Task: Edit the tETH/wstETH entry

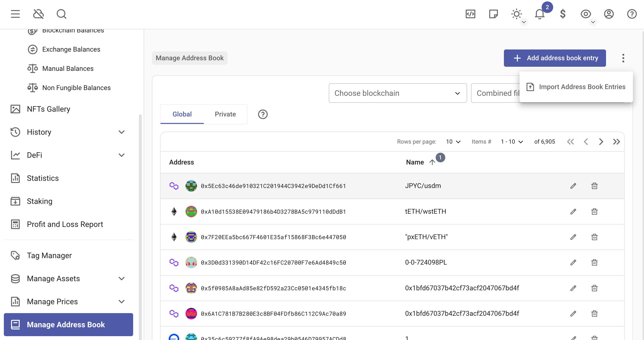Action: point(573,212)
